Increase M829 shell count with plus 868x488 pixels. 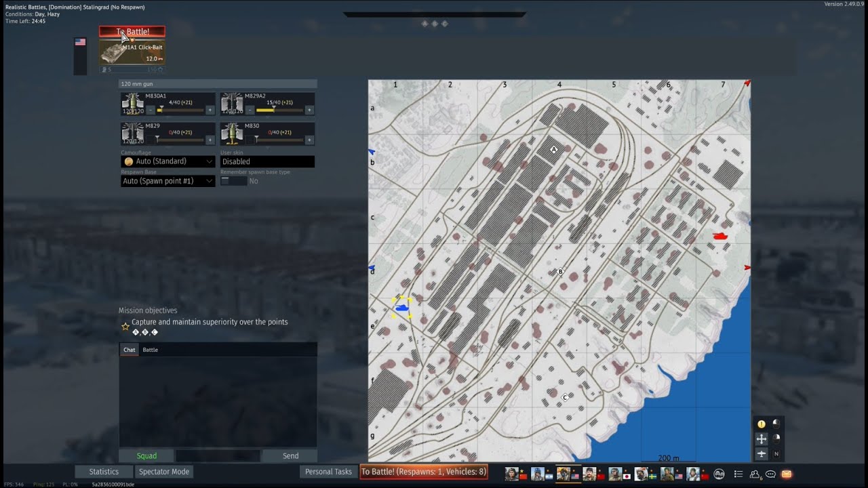pyautogui.click(x=210, y=140)
